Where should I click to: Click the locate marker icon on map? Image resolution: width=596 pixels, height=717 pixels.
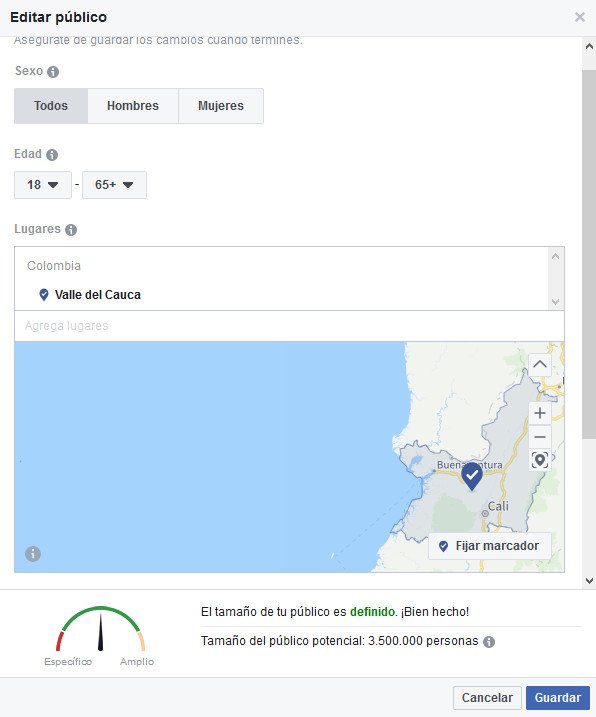point(540,460)
